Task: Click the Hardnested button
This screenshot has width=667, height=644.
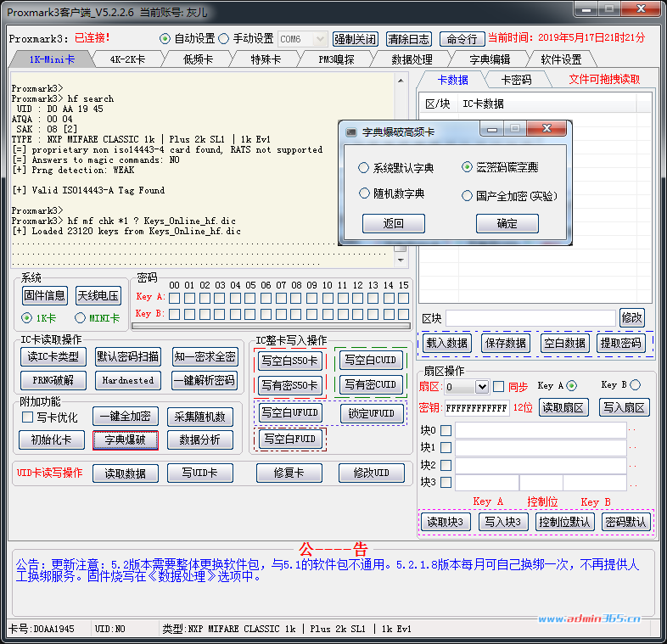Action: 128,380
